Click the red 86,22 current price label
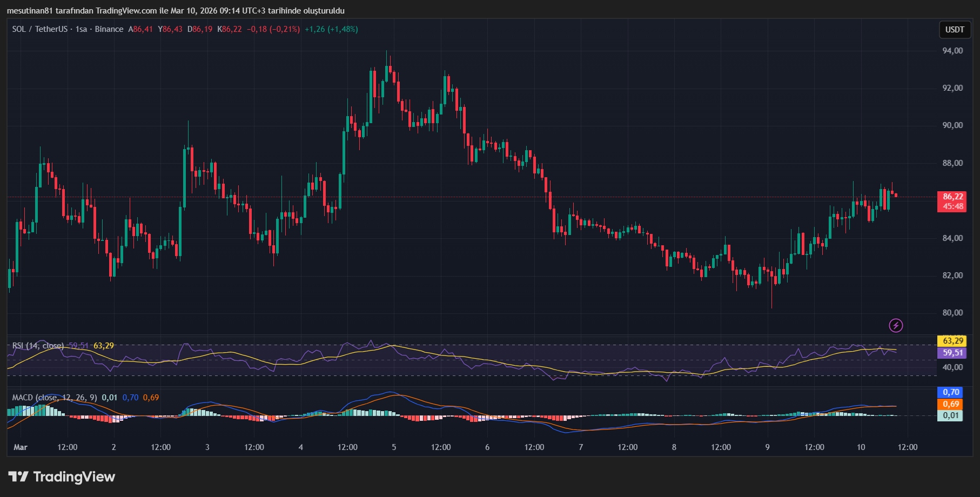This screenshot has width=980, height=497. tap(952, 197)
